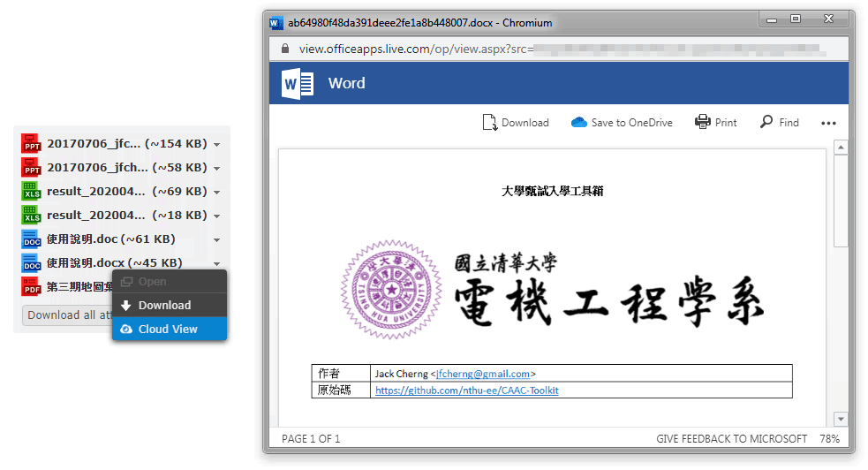868x470 pixels.
Task: Maximize the Chromium window
Action: (x=796, y=19)
